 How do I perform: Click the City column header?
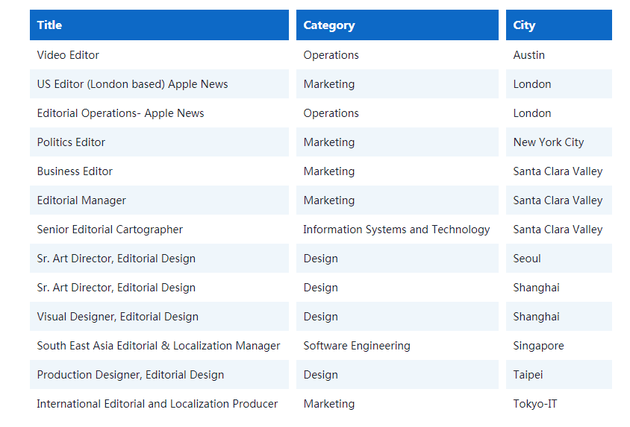[524, 25]
